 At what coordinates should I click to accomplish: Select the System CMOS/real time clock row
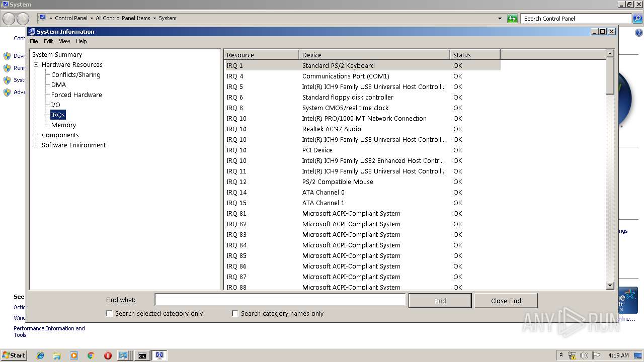pos(362,108)
